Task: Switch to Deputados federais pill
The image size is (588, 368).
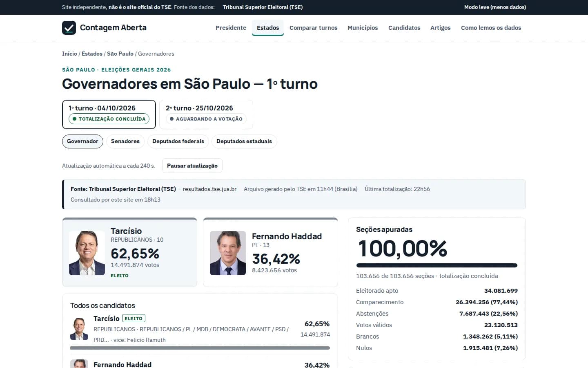Action: click(x=178, y=141)
